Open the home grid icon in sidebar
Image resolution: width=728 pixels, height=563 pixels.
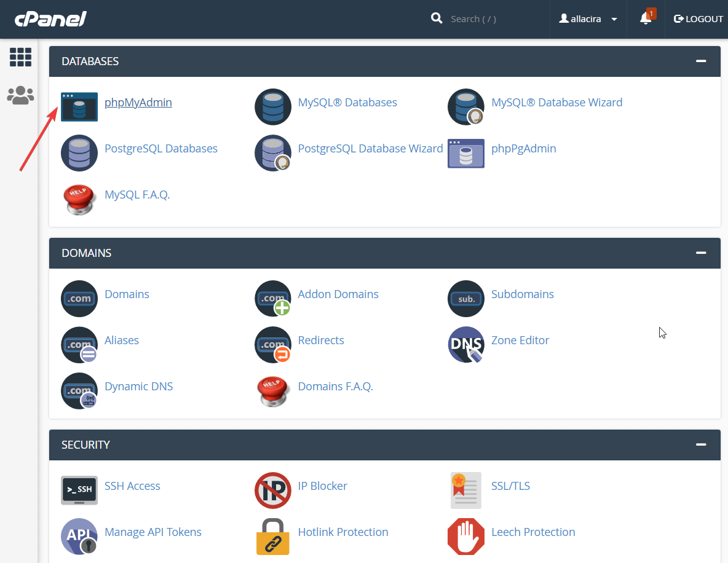point(20,57)
